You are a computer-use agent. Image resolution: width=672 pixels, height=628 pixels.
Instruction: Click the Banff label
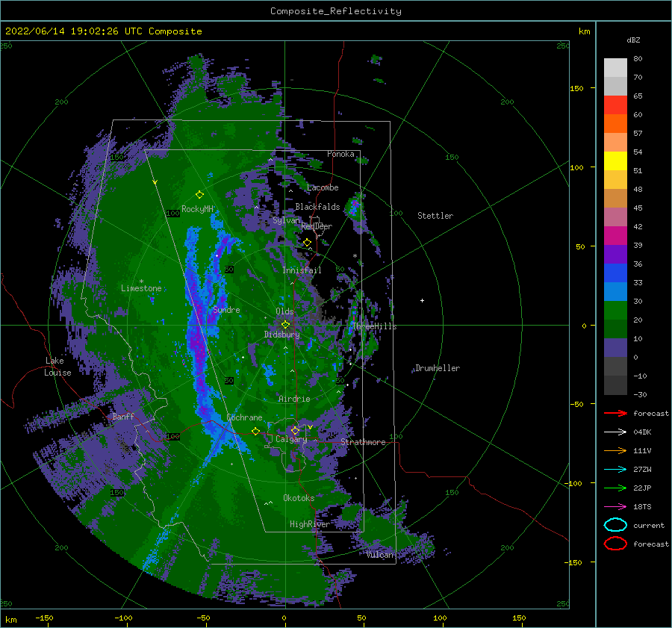[x=123, y=417]
